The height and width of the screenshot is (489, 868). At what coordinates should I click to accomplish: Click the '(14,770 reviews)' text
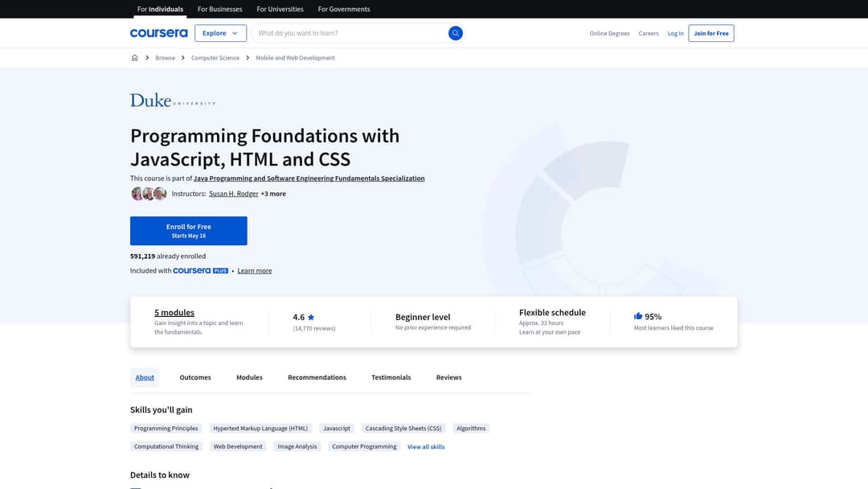pyautogui.click(x=314, y=328)
